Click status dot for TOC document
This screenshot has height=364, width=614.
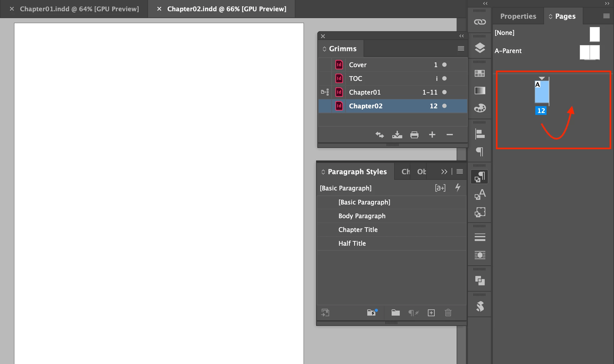coord(444,79)
